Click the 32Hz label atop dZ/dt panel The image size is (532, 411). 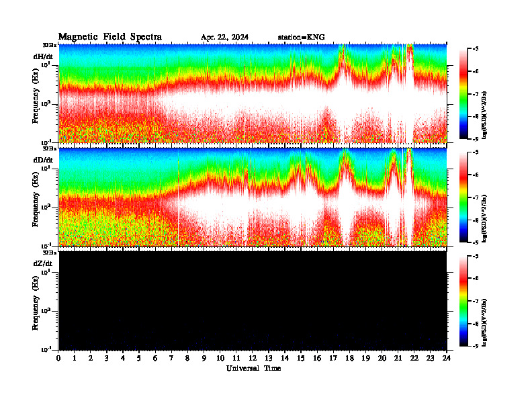click(x=49, y=253)
